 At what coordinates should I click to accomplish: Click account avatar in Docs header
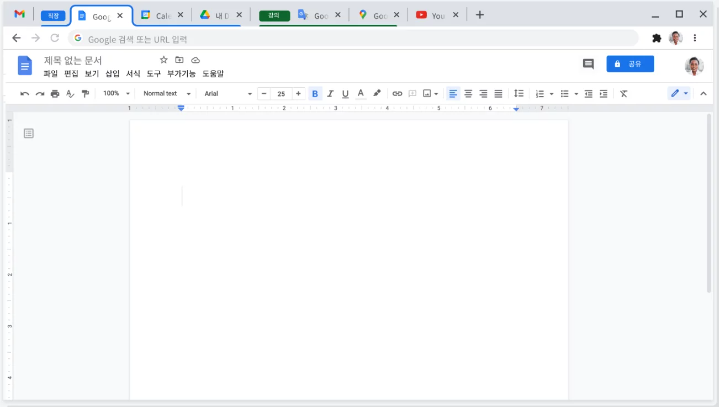pyautogui.click(x=694, y=66)
